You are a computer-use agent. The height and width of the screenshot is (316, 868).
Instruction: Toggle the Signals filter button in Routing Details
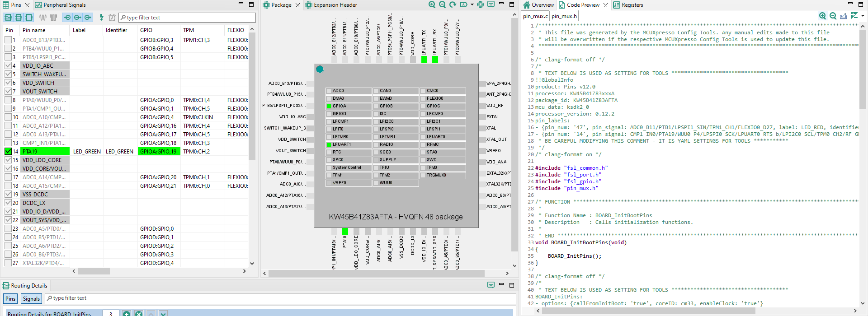[x=31, y=299]
